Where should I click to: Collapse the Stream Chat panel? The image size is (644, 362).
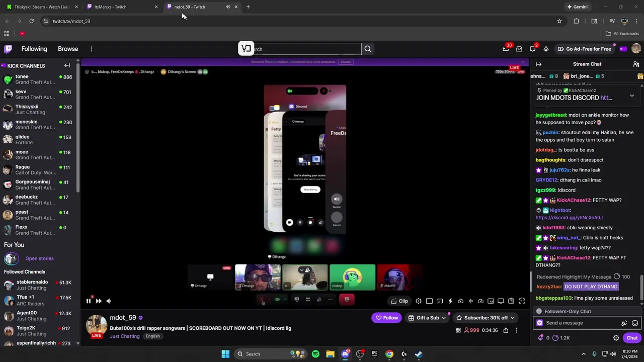(x=538, y=64)
